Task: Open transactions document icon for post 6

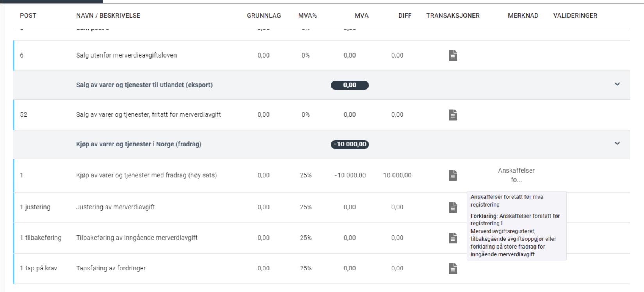Action: pos(453,56)
